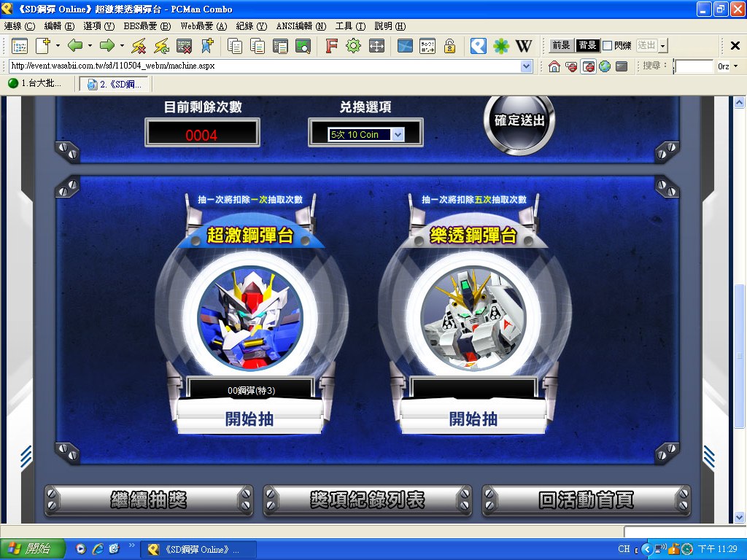The height and width of the screenshot is (560, 747).
Task: Click the 00 Gundam portrait thumbnail
Action: click(x=250, y=319)
